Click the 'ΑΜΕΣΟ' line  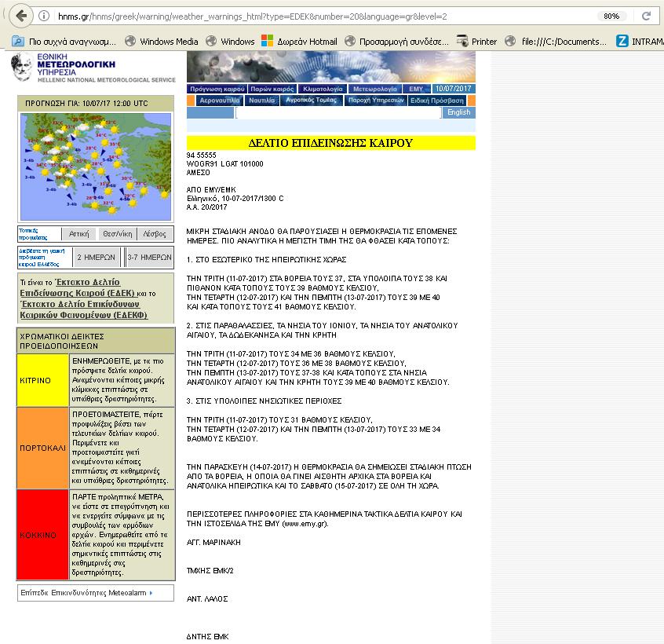199,173
